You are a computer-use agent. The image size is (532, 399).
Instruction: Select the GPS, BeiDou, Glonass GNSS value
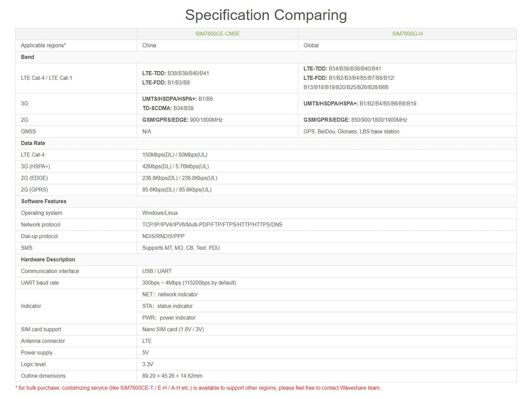[351, 131]
